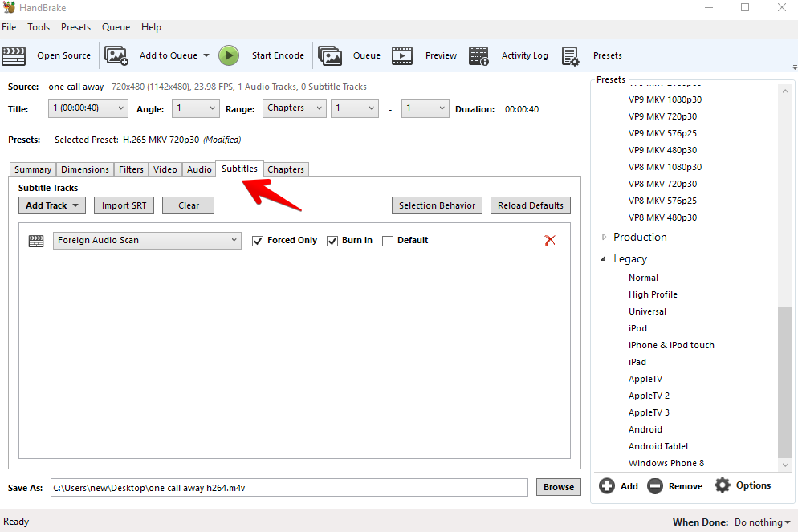Click the Selection Behavior button
Image resolution: width=798 pixels, height=532 pixels.
point(438,205)
